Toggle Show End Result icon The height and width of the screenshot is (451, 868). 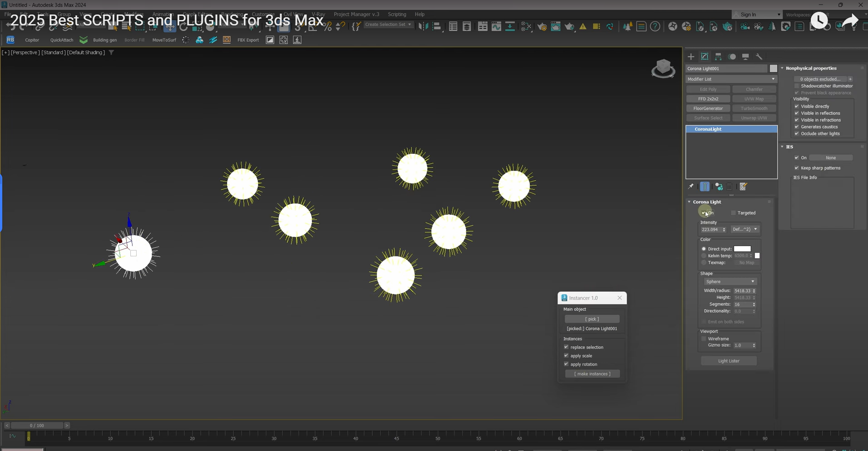click(x=705, y=186)
